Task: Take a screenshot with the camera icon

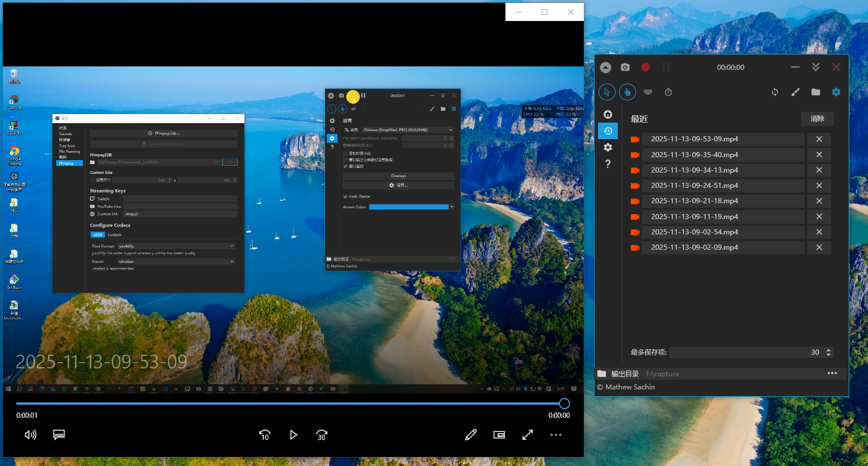Action: [x=625, y=67]
